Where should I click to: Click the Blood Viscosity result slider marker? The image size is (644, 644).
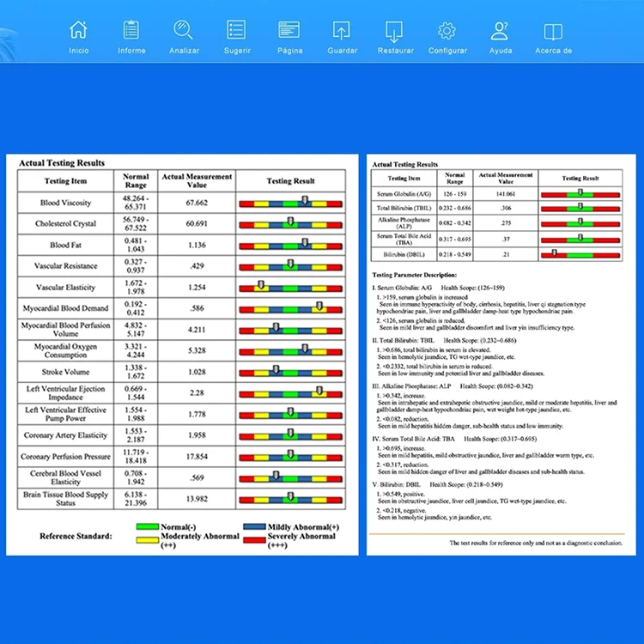[305, 200]
